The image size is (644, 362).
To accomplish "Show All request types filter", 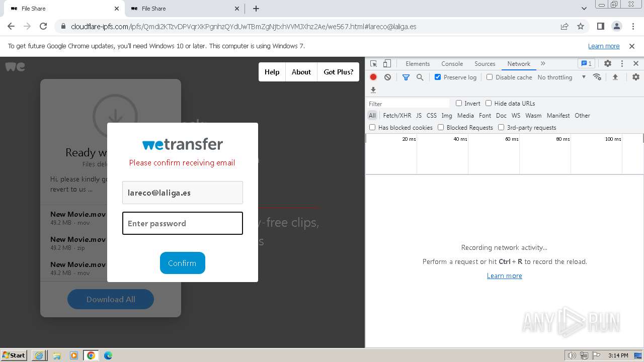I will (x=372, y=115).
